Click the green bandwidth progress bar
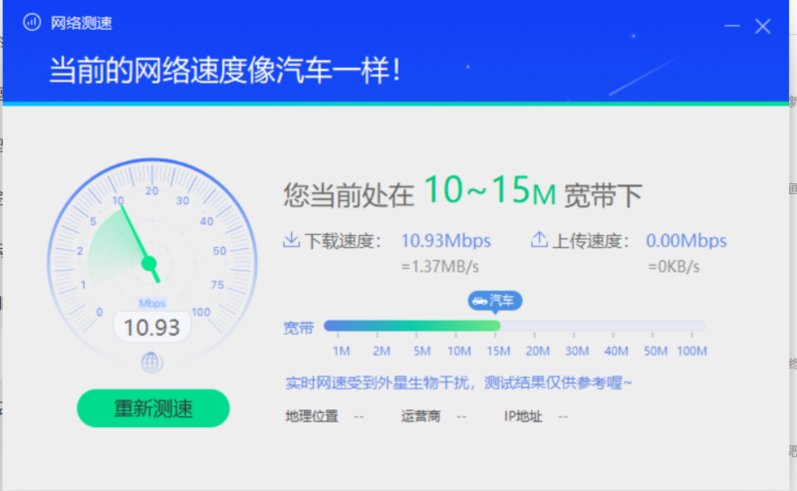Viewport: 797px width, 491px height. tap(412, 326)
